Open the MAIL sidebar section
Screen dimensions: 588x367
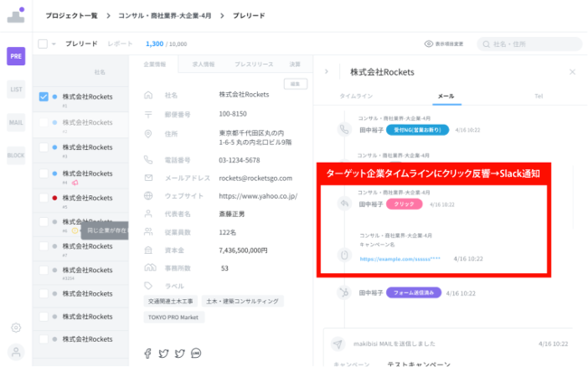[15, 122]
